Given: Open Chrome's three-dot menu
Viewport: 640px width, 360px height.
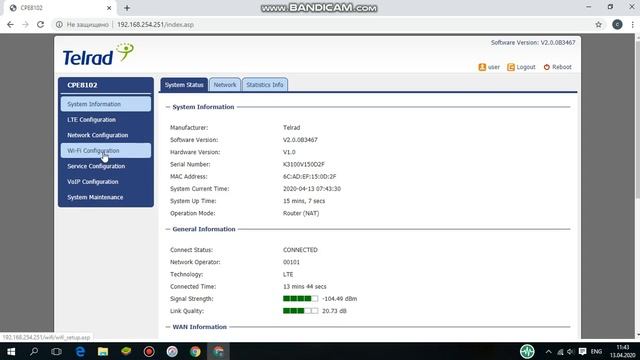Looking at the screenshot, I should (633, 24).
